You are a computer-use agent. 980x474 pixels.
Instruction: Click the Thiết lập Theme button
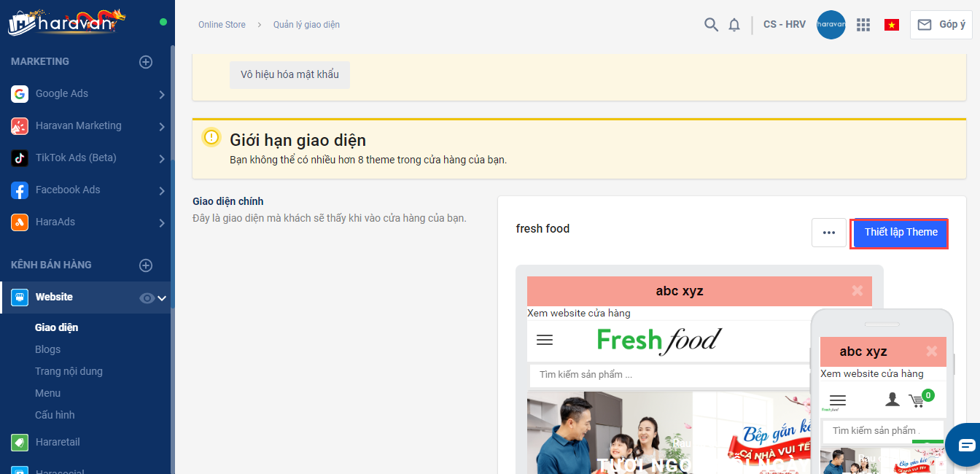[x=901, y=233]
